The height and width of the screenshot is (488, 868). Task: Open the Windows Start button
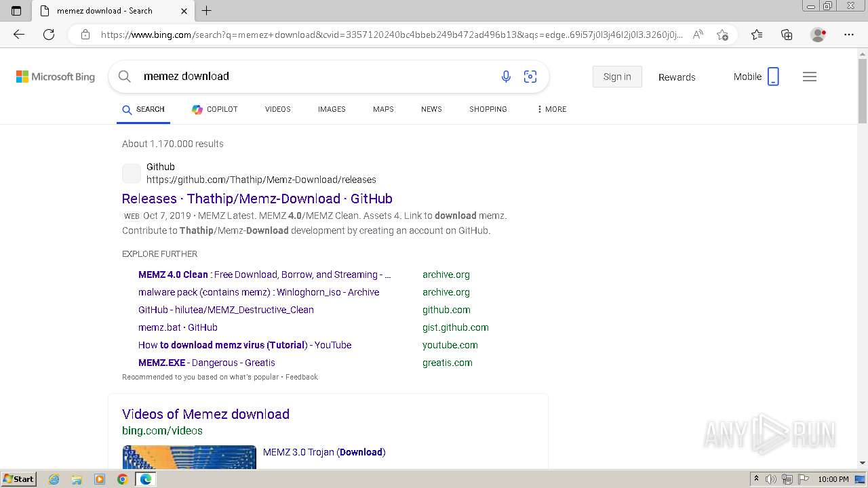[x=18, y=479]
